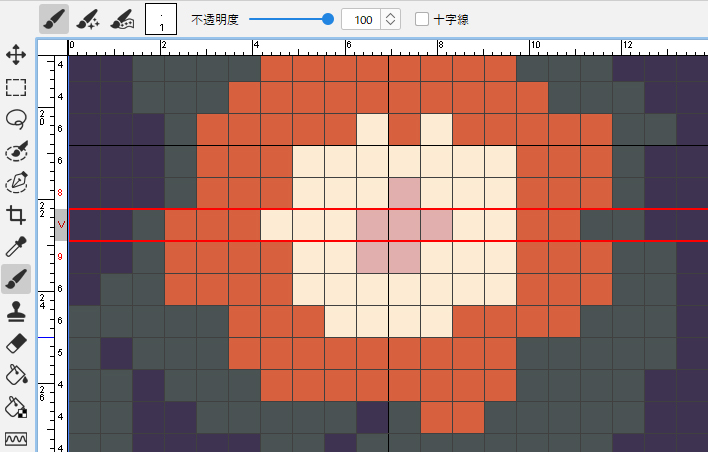Screen dimensions: 708x452
Task: Open the brush size preview box
Action: click(160, 19)
